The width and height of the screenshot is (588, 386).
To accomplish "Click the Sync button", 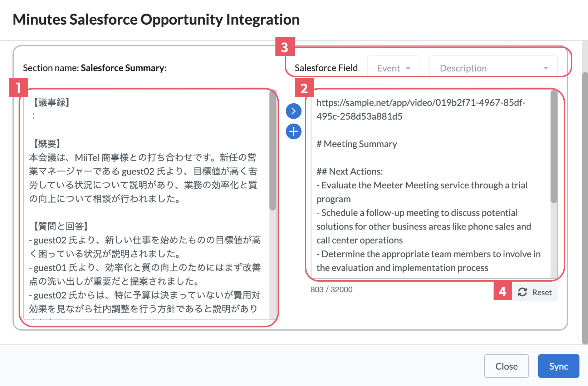I will click(559, 366).
